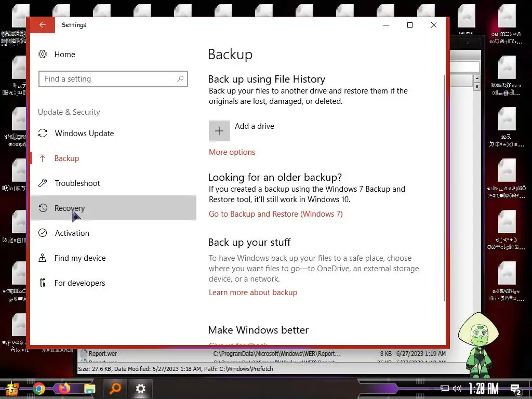
Task: Click the Update & Security heading
Action: [69, 112]
